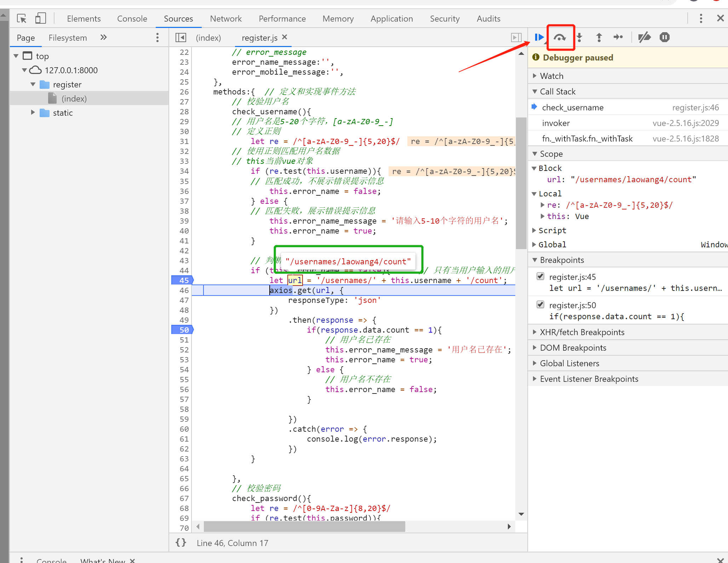Viewport: 728px width, 563px height.
Task: Toggle pause on exceptions icon
Action: point(664,37)
